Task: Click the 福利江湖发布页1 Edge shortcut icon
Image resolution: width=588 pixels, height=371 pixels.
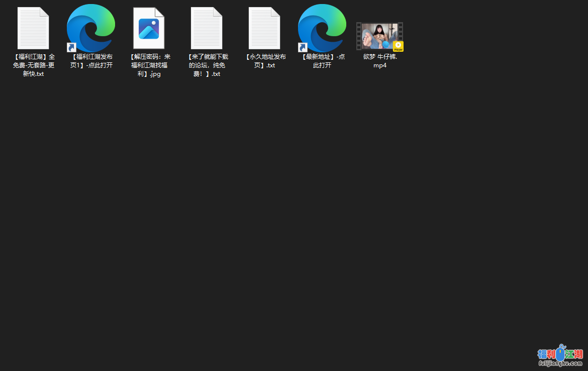Action: click(91, 27)
